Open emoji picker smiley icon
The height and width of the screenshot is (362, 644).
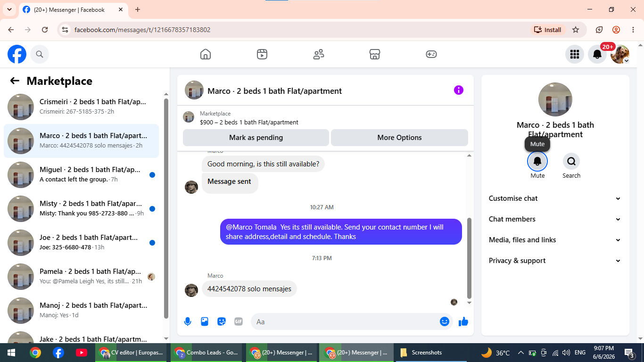pos(444,321)
